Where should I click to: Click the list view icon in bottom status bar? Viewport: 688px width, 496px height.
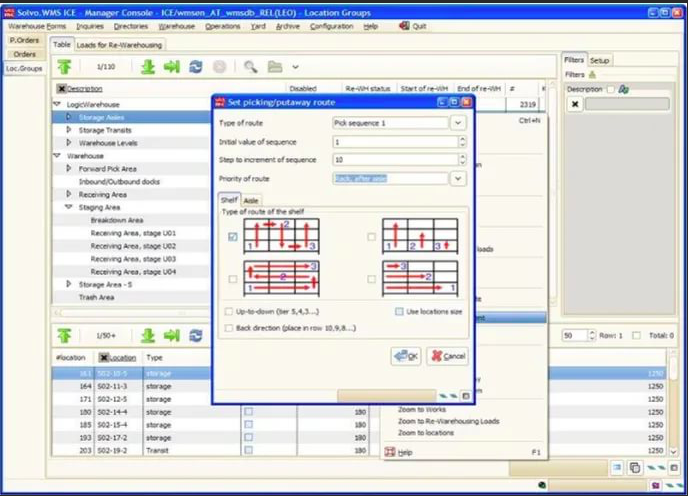click(x=617, y=467)
